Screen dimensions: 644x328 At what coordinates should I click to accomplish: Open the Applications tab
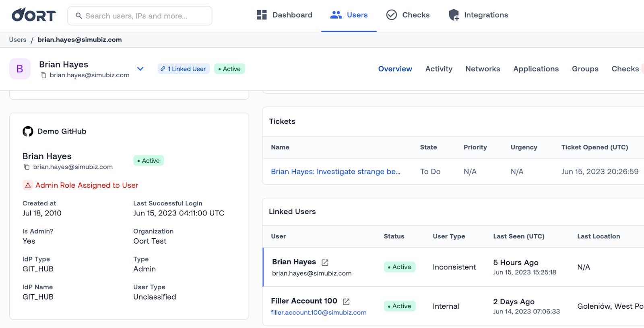pyautogui.click(x=536, y=69)
